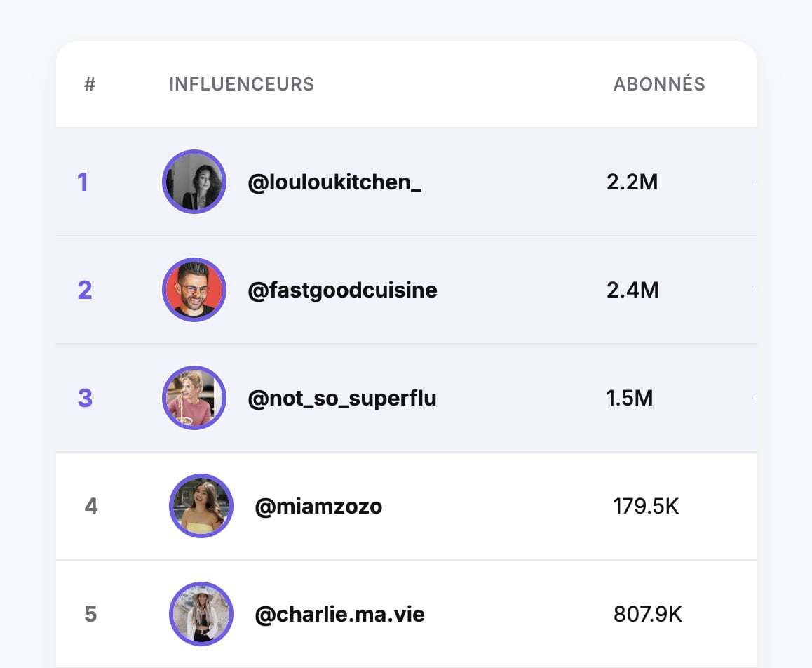The image size is (812, 668).
Task: Select the 179.5K subscriber value
Action: point(646,507)
